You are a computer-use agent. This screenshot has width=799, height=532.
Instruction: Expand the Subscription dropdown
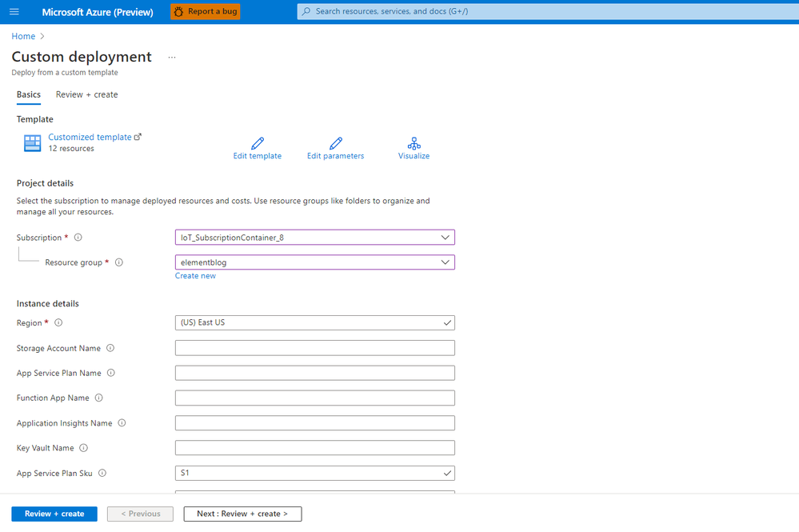[315, 238]
